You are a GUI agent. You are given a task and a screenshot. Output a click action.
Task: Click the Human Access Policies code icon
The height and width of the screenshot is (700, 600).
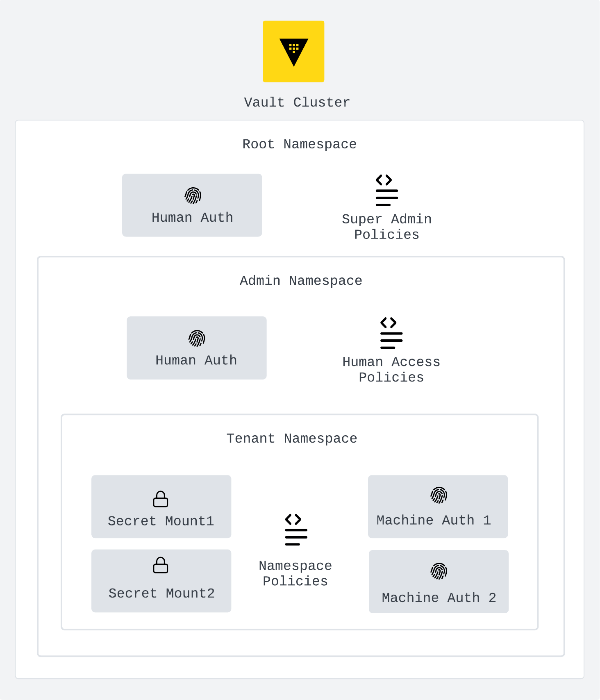pos(391,333)
